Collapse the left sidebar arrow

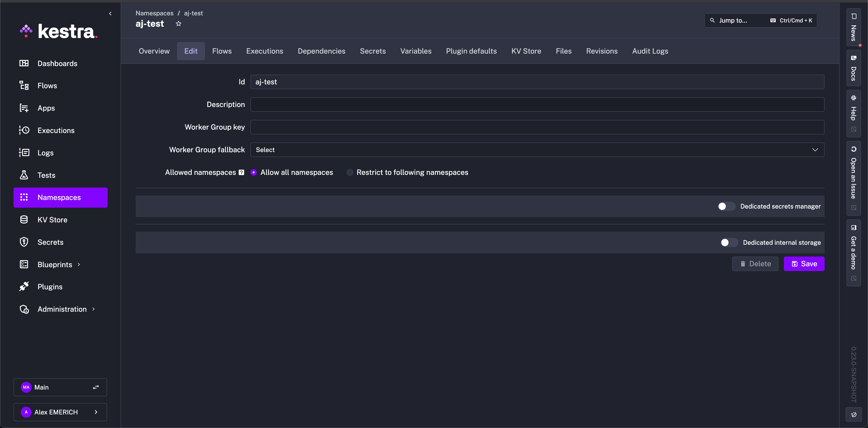pos(110,14)
